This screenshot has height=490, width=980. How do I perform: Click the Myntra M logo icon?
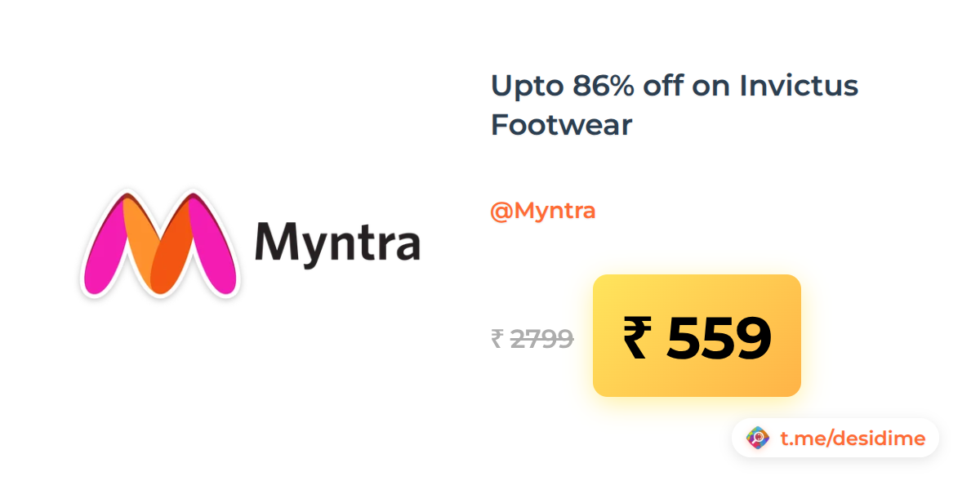[x=160, y=244]
